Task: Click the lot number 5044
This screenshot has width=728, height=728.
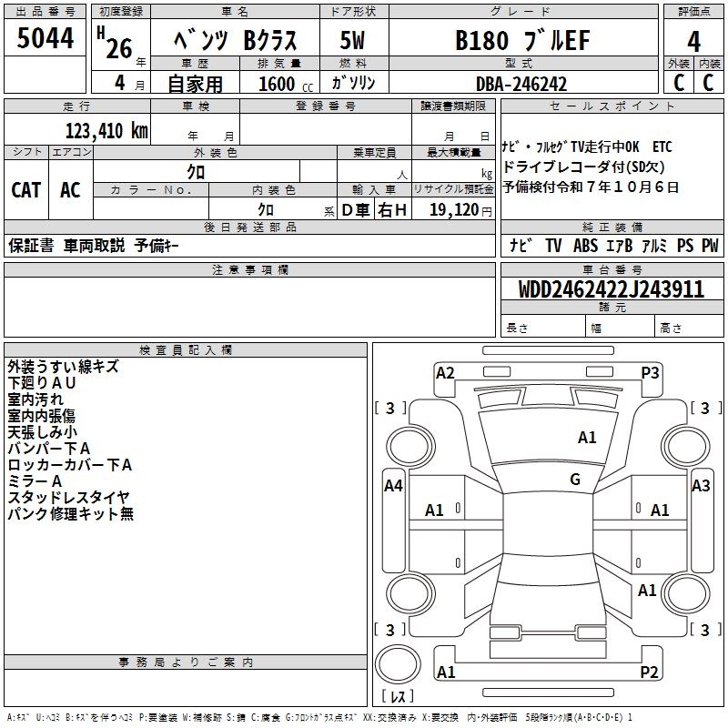Action: click(x=45, y=37)
